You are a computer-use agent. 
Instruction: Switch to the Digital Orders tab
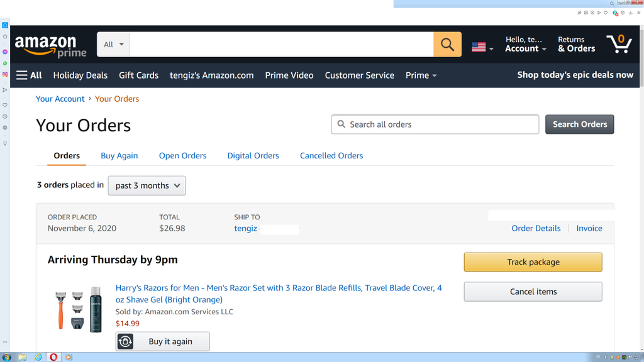tap(253, 156)
